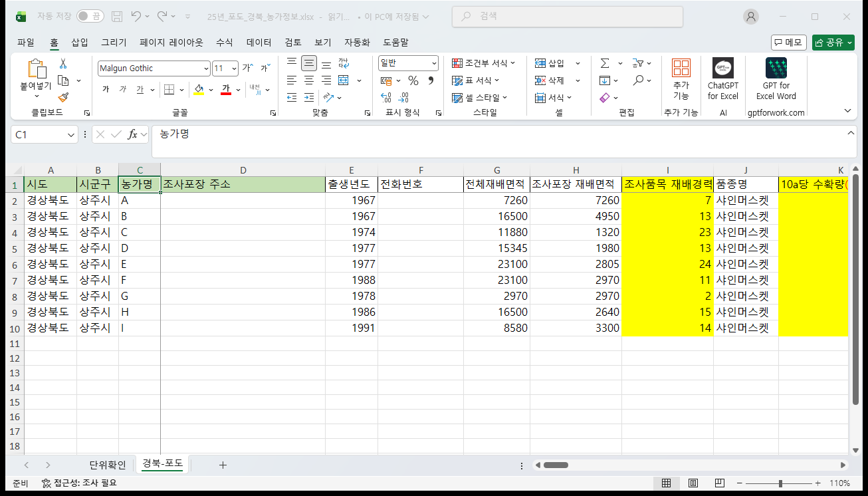Click the Percent Style icon
Viewport: 868px width, 496px height.
(413, 80)
